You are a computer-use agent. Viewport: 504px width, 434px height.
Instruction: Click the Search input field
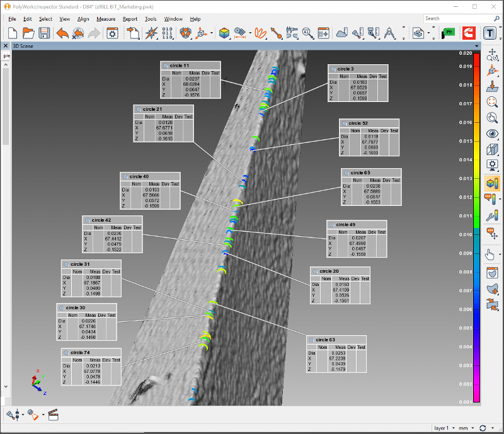click(459, 19)
